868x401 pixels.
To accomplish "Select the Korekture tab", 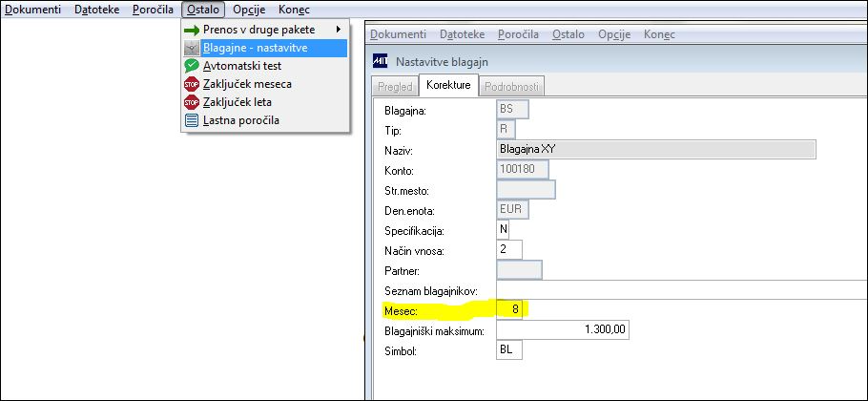I will point(448,85).
